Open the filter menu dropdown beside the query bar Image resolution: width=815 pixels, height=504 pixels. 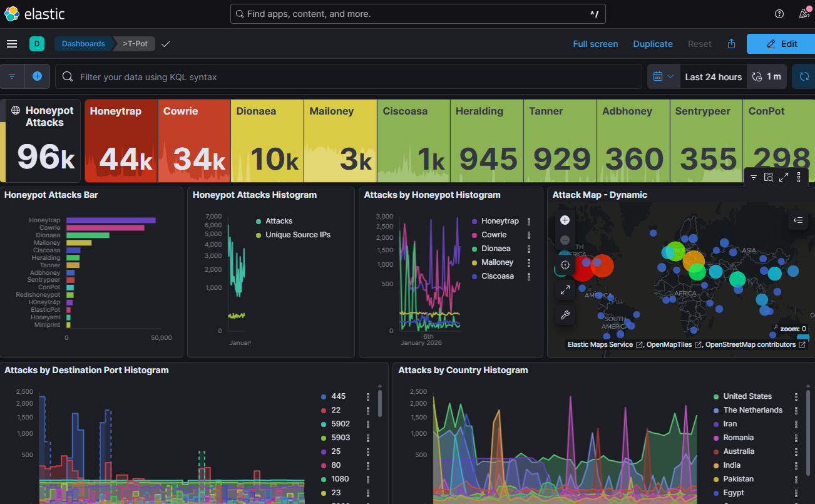point(12,76)
